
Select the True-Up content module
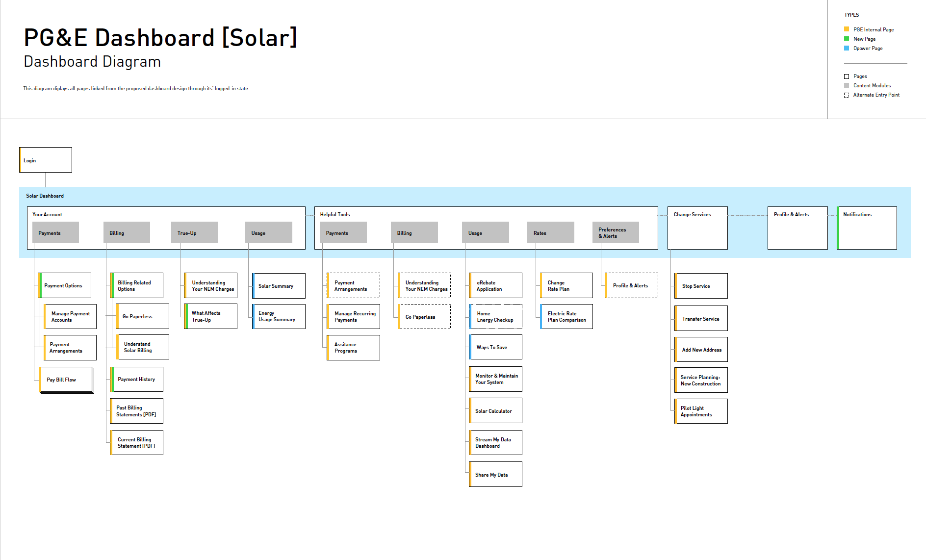coord(195,232)
